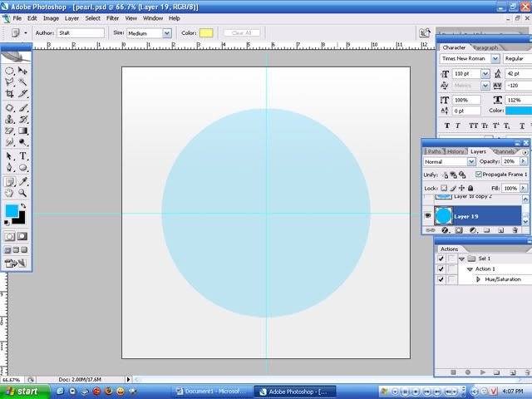532x399 pixels.
Task: Apply Faux Bold text style
Action: click(447, 126)
